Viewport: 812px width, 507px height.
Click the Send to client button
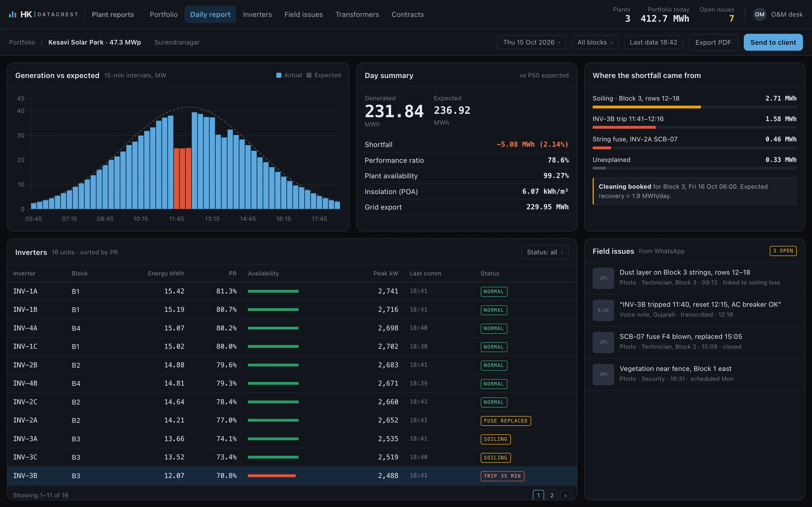(x=773, y=42)
